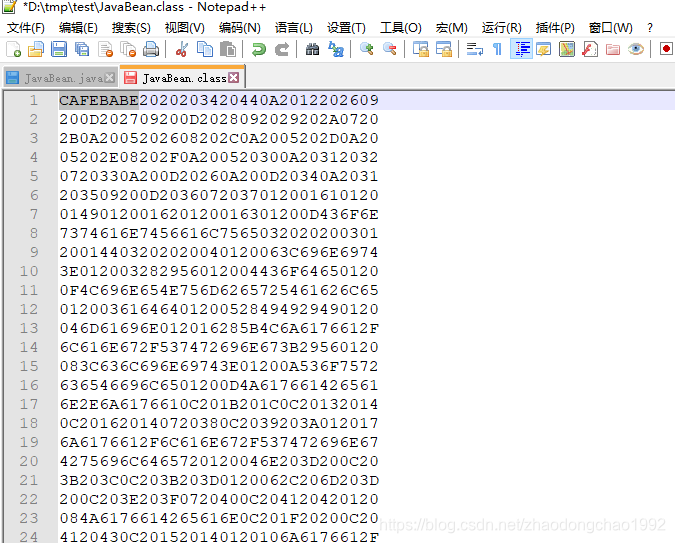Open the 视图(V) menu
Image resolution: width=675 pixels, height=543 pixels.
click(x=185, y=28)
